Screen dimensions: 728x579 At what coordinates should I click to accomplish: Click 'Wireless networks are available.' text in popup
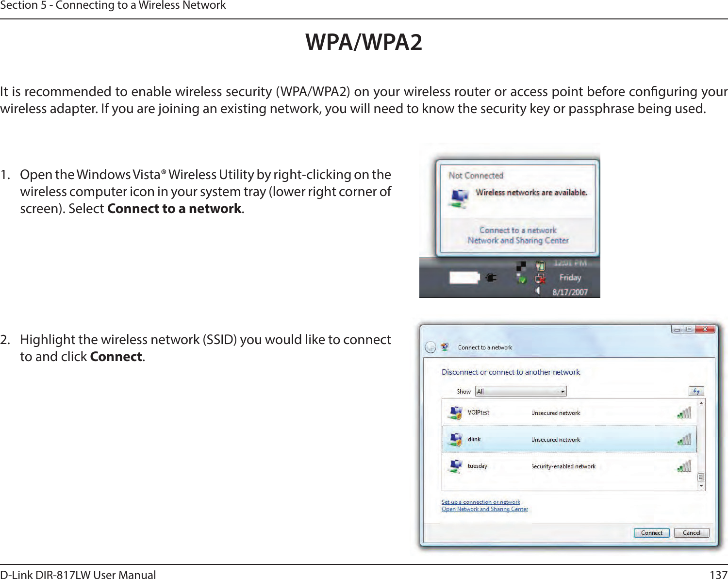click(x=531, y=193)
